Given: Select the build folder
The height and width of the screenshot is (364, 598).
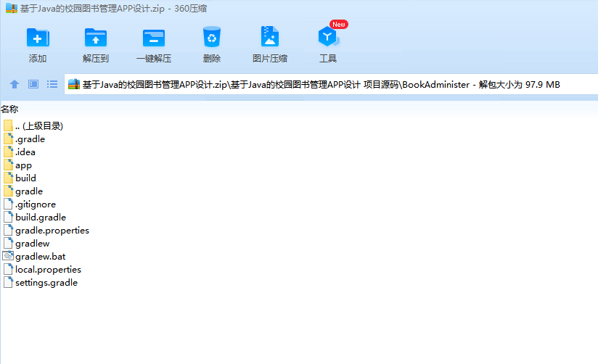Looking at the screenshot, I should pos(20,178).
